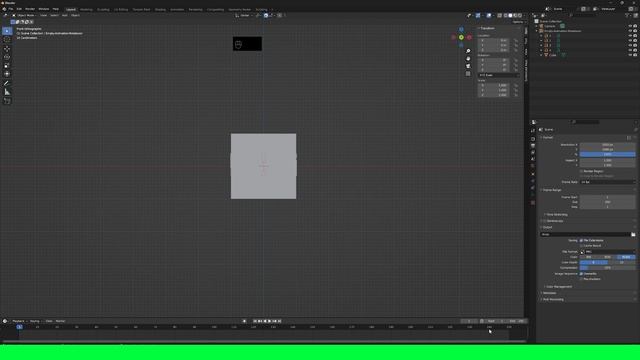Switch perspective/orthographic view icon
The image size is (640, 360).
[x=468, y=73]
